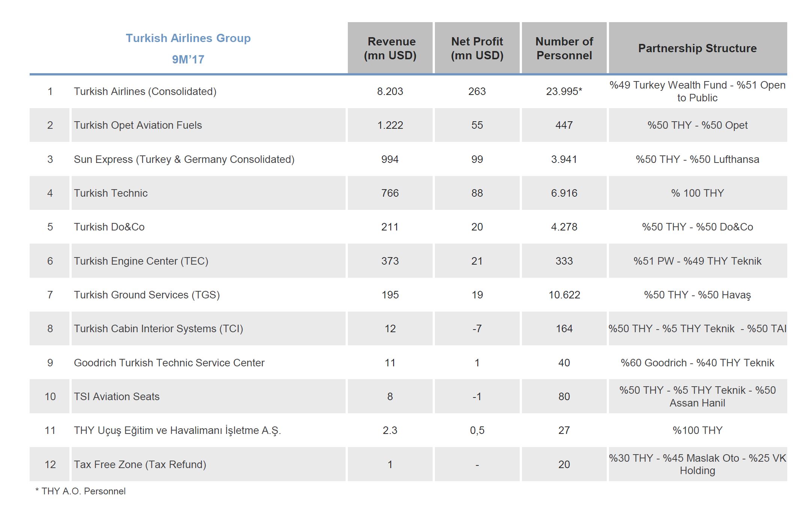Select '%50 THY - %50 Lufthansa' cell

[x=698, y=160]
